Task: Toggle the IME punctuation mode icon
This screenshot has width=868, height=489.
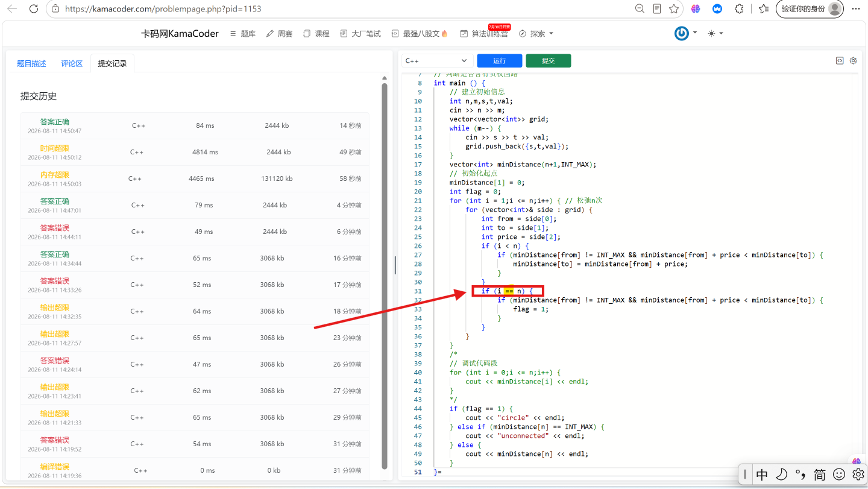Action: tap(800, 475)
